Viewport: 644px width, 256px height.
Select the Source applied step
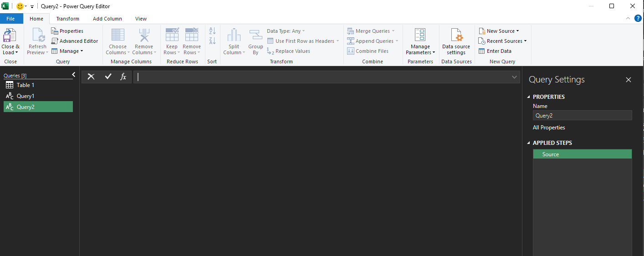pos(582,154)
